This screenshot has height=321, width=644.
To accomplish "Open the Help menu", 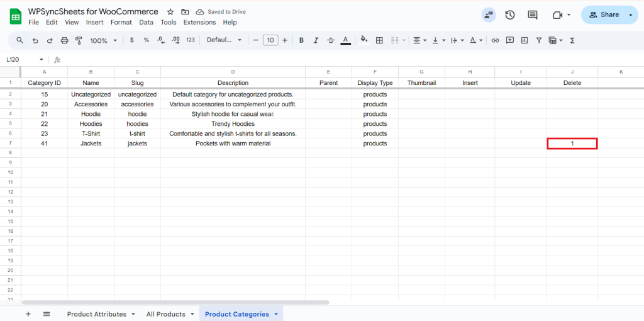I will click(x=230, y=22).
